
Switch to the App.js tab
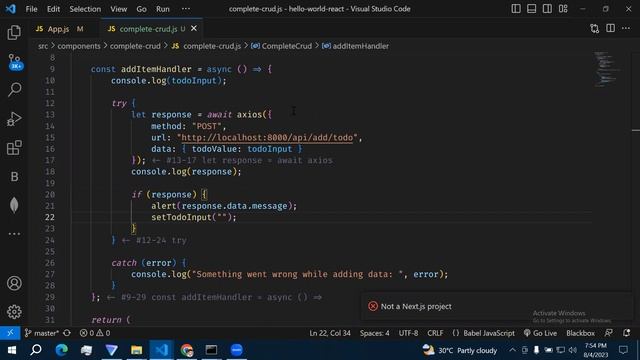[59, 29]
